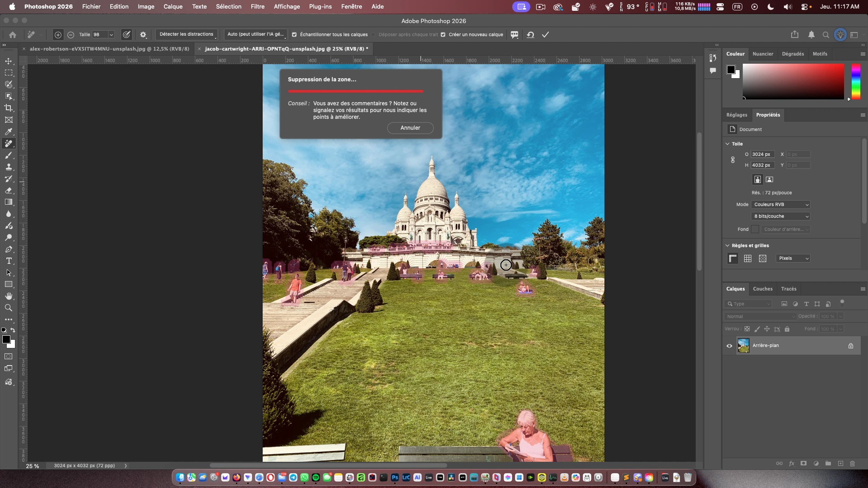Select the Text tool
The width and height of the screenshot is (868, 488).
coord(9,261)
